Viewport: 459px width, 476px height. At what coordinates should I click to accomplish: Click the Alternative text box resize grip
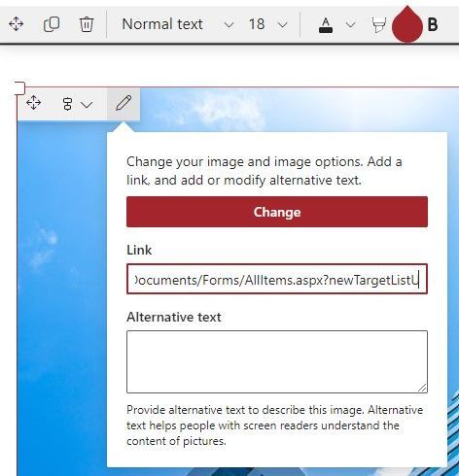pos(422,388)
